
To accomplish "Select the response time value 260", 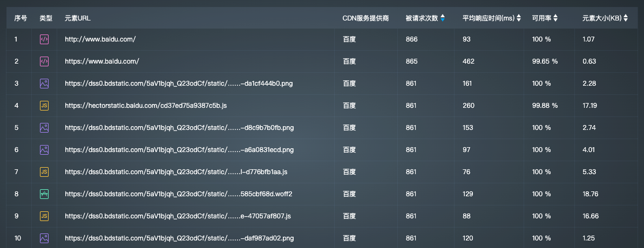I will click(468, 106).
